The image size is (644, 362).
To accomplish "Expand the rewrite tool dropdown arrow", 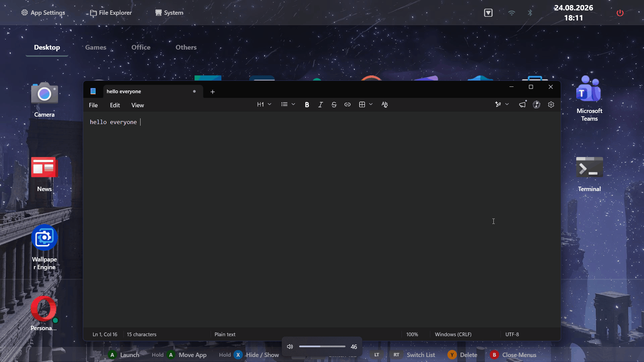I will [507, 105].
